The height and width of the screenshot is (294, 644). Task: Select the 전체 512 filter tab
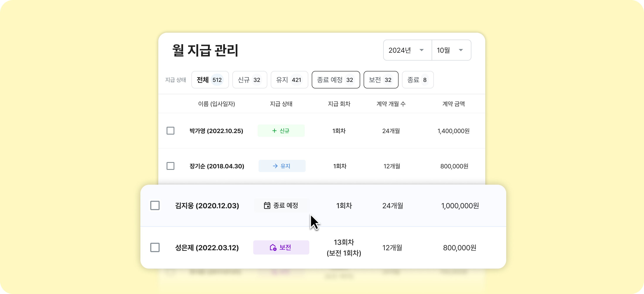210,80
